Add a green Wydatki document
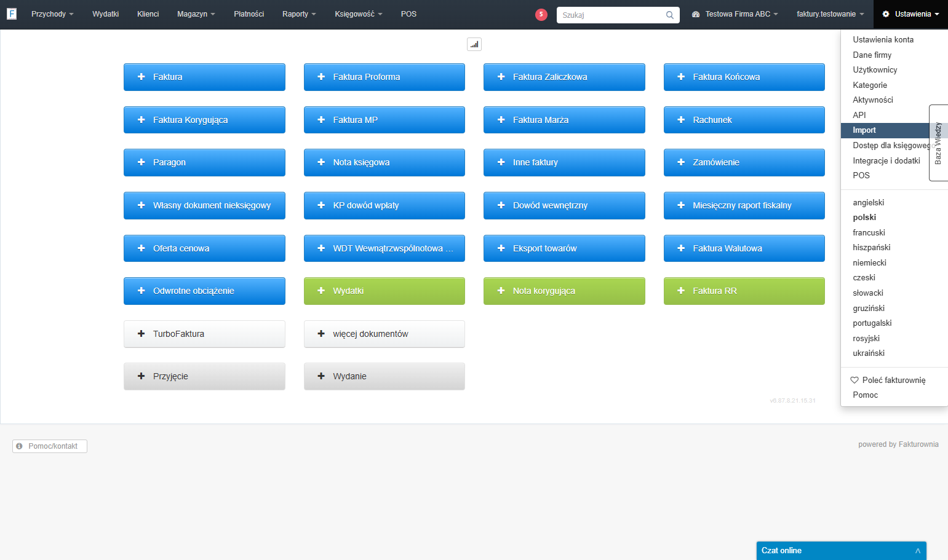This screenshot has width=948, height=560. [x=384, y=291]
